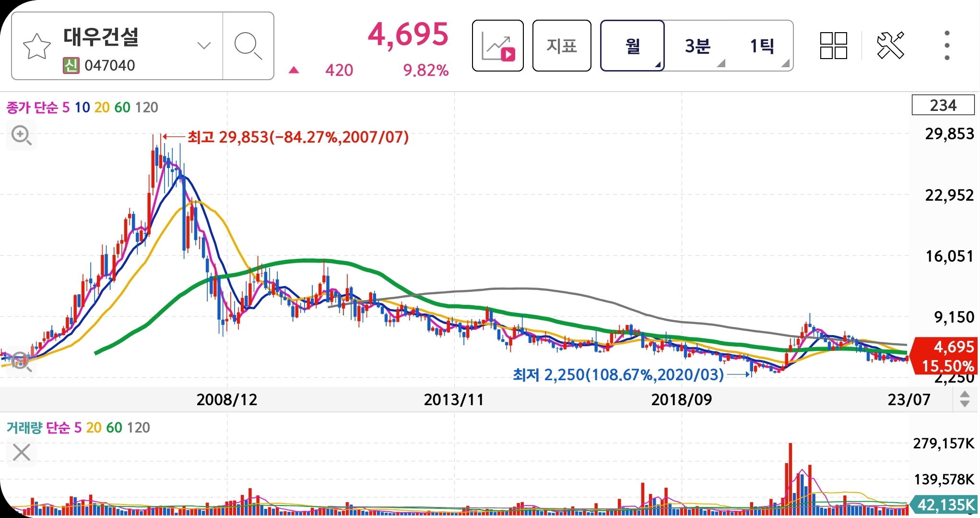This screenshot has width=980, height=518.
Task: Click the 10 moving average legend in blue
Action: (82, 108)
